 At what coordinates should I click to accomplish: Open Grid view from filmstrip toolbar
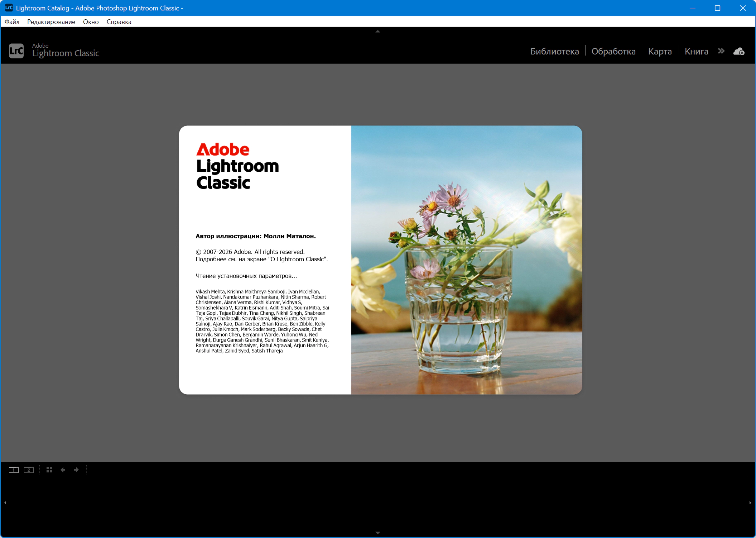tap(49, 470)
